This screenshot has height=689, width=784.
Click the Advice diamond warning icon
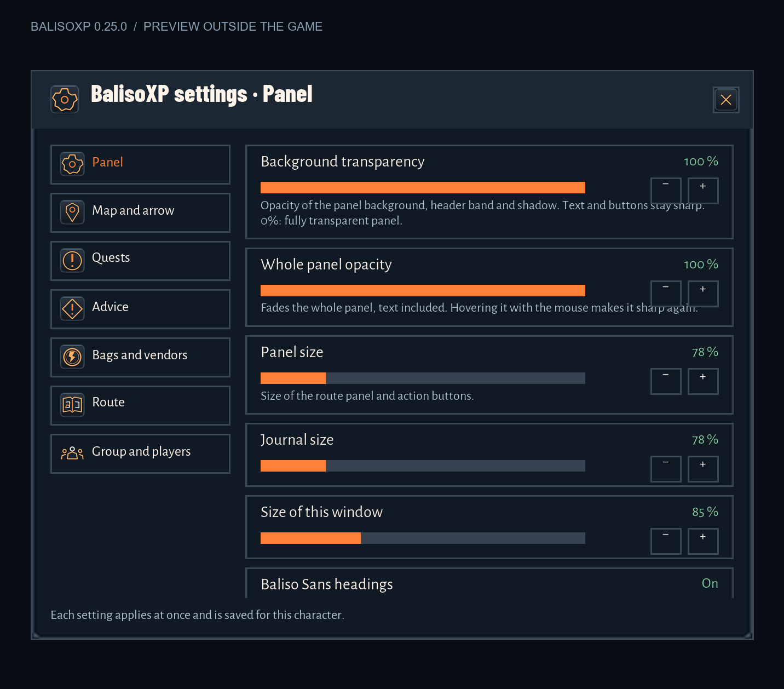tap(72, 308)
